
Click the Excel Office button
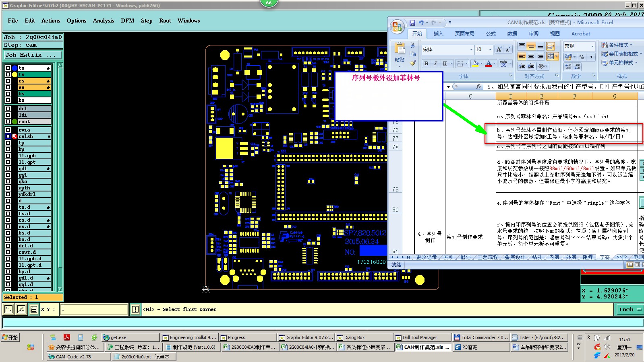(x=397, y=27)
